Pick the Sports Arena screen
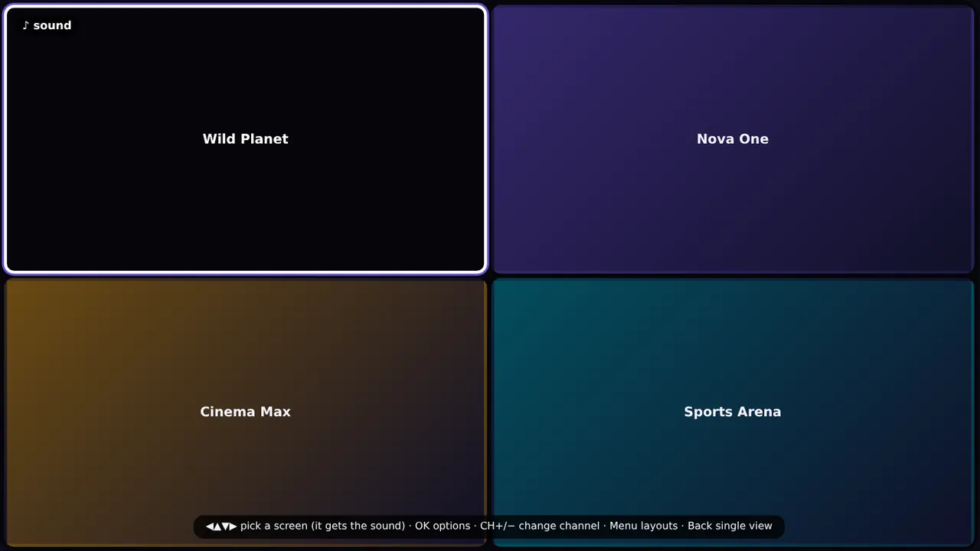Screen dimensions: 980x551 pos(733,412)
